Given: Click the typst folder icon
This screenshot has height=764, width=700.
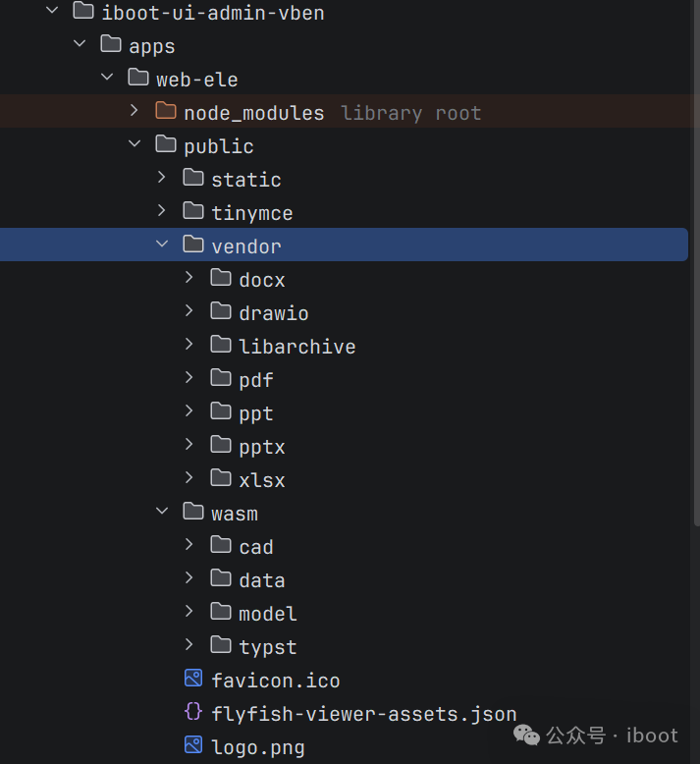Looking at the screenshot, I should tap(221, 644).
